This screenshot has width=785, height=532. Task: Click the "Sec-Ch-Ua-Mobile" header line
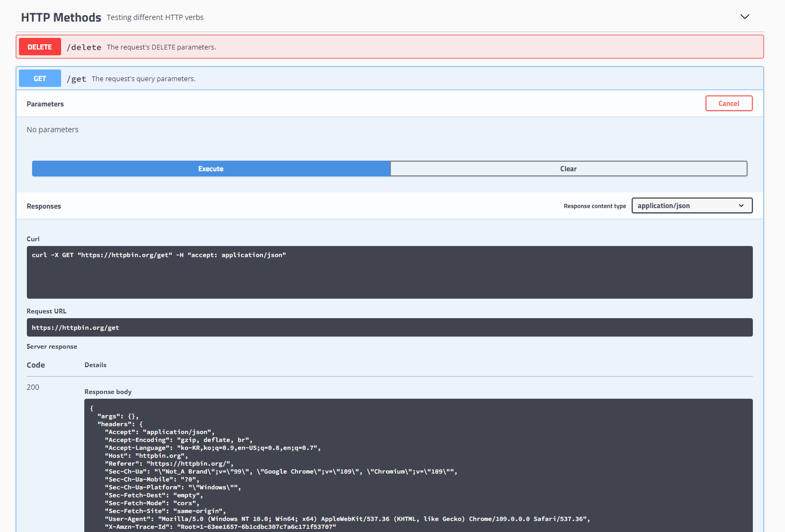tap(152, 479)
